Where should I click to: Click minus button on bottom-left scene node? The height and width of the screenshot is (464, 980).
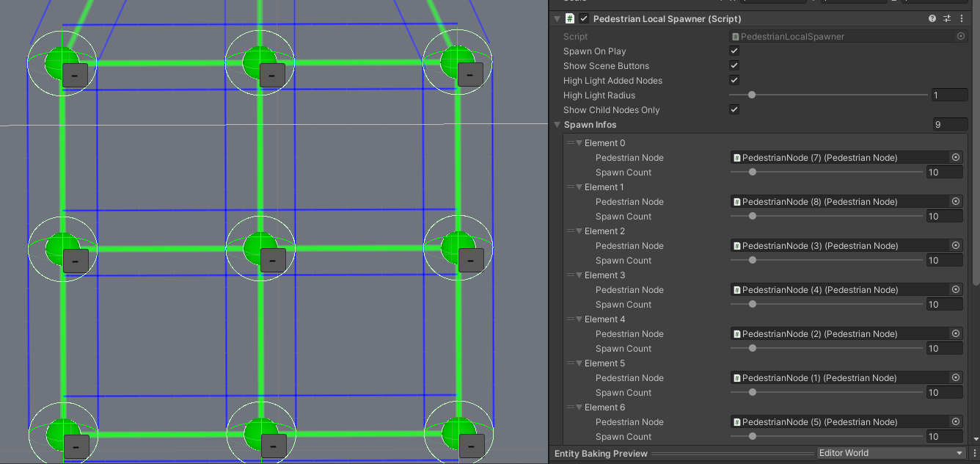pyautogui.click(x=76, y=446)
